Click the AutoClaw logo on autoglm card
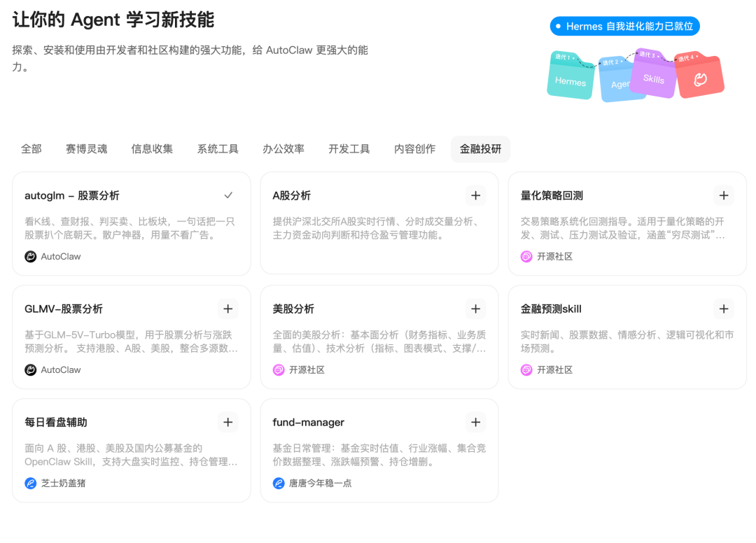Image resolution: width=756 pixels, height=543 pixels. coord(29,256)
